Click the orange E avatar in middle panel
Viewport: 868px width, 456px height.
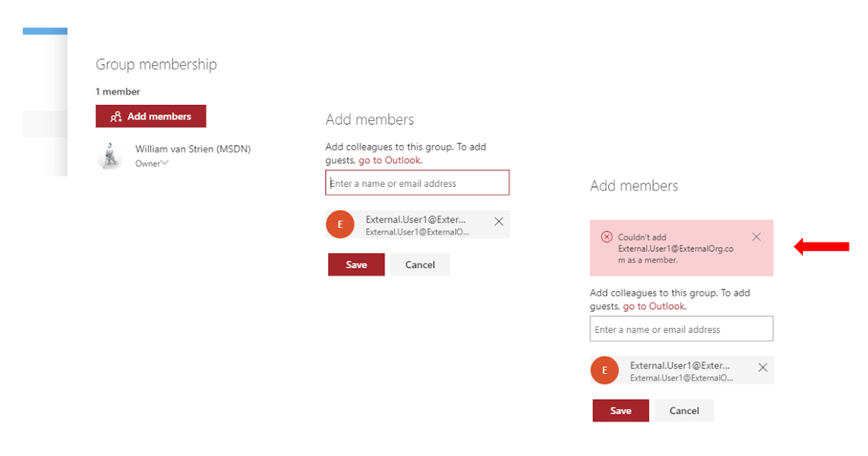pos(340,224)
